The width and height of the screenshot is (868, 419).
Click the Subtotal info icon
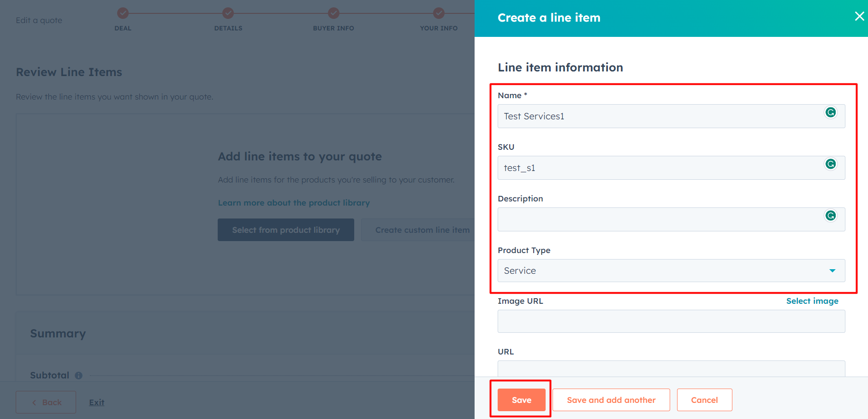79,375
